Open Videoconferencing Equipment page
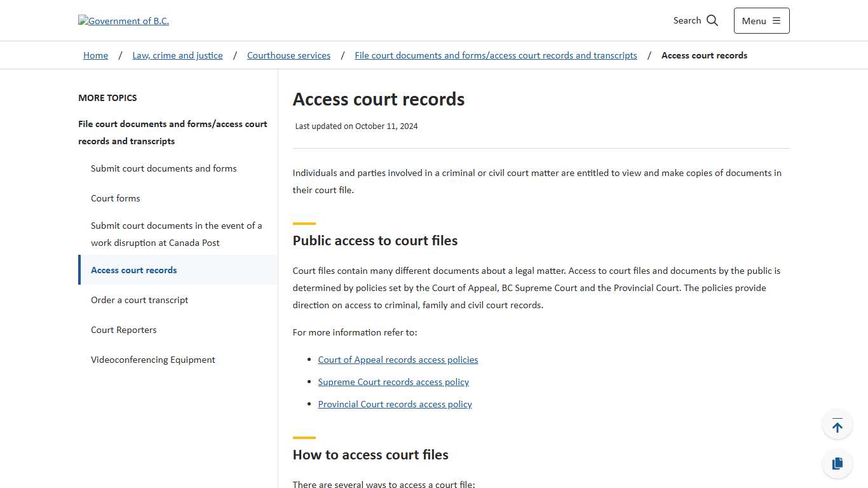The height and width of the screenshot is (488, 868). 153,359
